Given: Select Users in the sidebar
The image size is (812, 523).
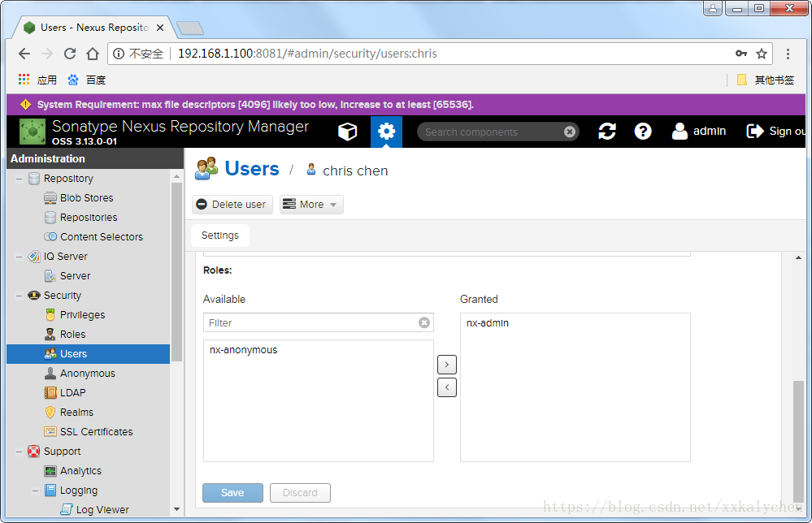Looking at the screenshot, I should click(x=88, y=354).
